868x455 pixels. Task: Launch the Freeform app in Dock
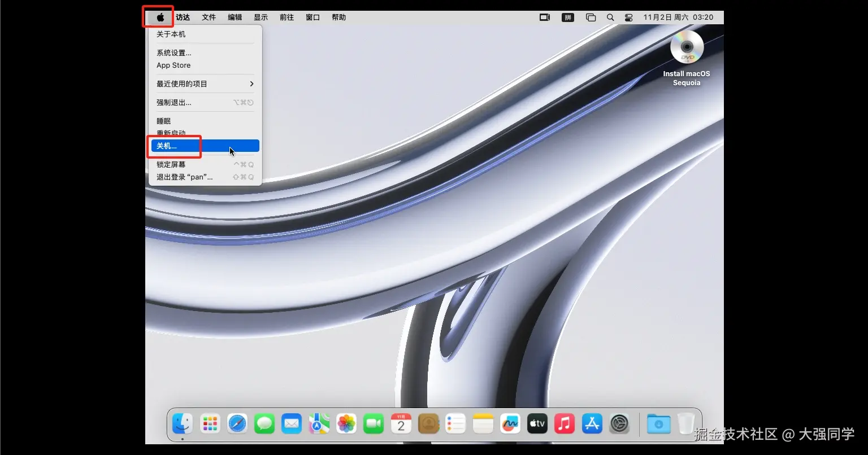510,423
